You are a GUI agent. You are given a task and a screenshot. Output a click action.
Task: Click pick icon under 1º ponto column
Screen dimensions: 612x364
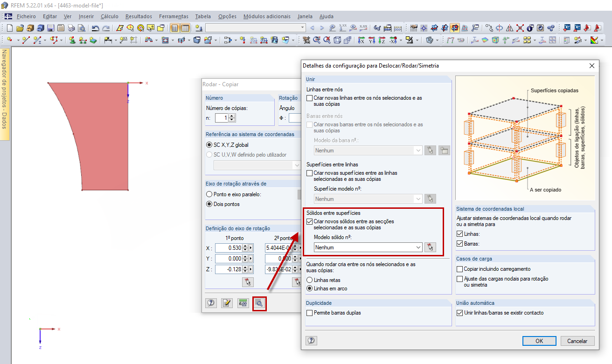point(248,282)
